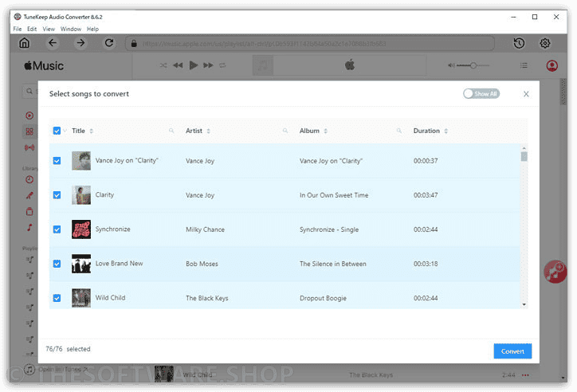
Task: Click "The Silence in Between" album text
Action: 332,264
